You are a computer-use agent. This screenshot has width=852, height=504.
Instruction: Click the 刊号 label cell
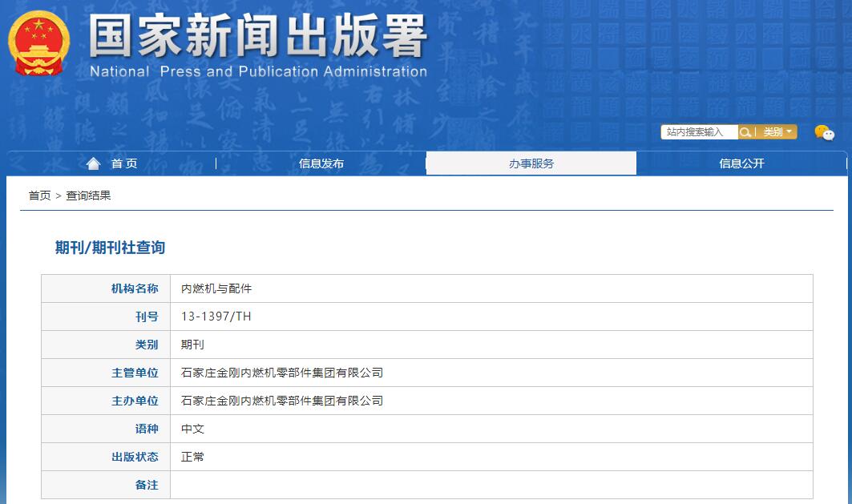pos(106,317)
